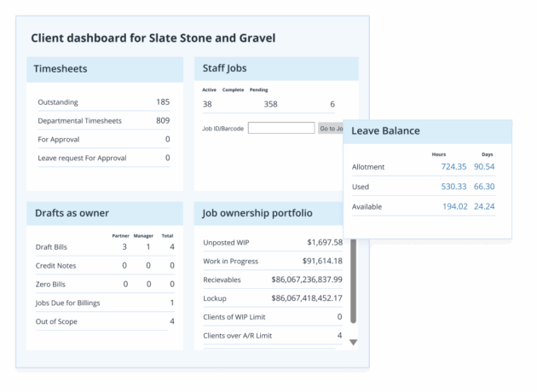Click Jobs Due for Billings row
This screenshot has height=392, width=537.
(x=105, y=303)
